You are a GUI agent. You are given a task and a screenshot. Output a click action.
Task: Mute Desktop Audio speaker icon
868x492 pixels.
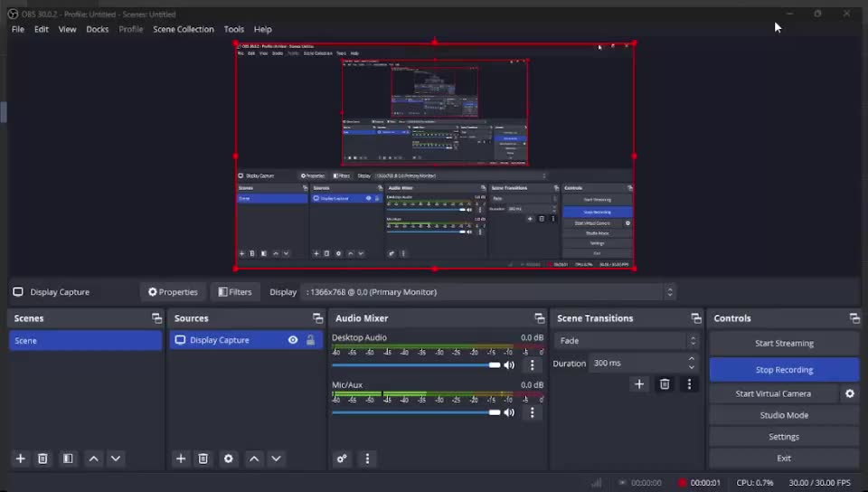(509, 364)
